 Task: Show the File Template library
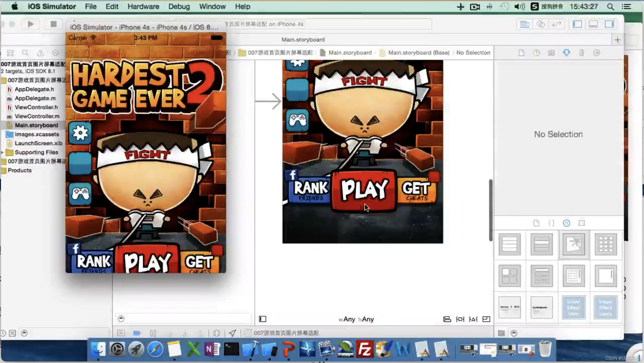pyautogui.click(x=536, y=223)
